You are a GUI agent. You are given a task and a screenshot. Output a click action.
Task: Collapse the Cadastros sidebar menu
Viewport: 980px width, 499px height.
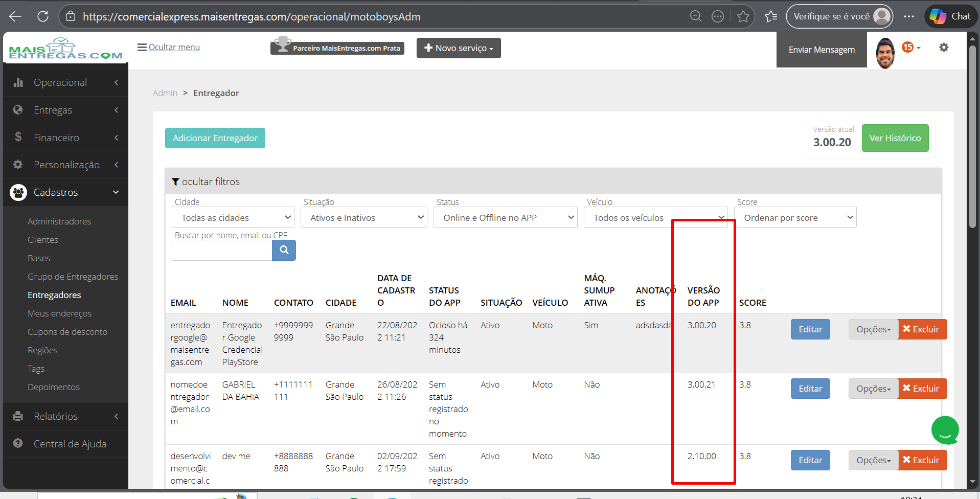pyautogui.click(x=65, y=192)
